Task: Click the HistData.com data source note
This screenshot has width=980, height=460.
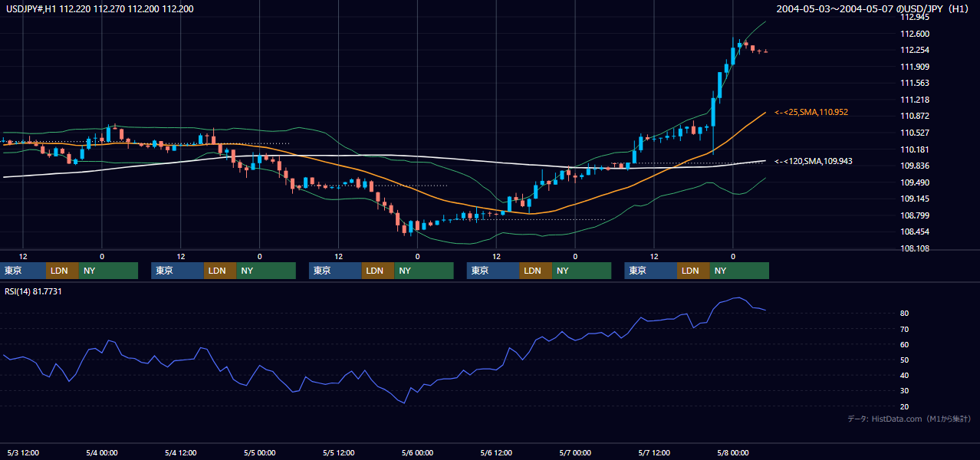Action: pos(909,419)
